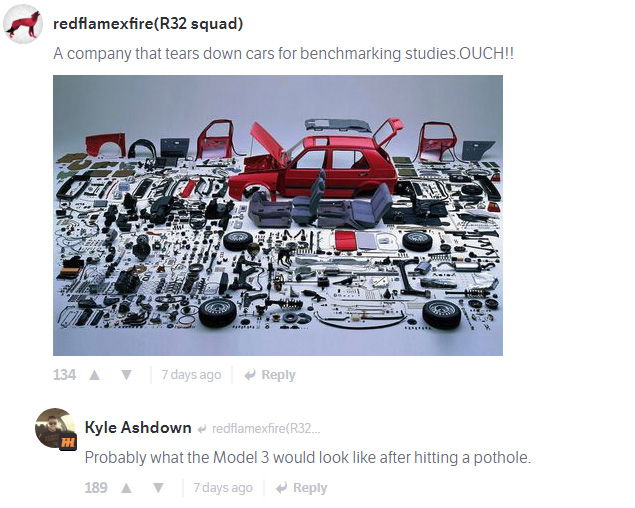Open the Kyle Ashdown username link
635x508 pixels.
pos(138,428)
